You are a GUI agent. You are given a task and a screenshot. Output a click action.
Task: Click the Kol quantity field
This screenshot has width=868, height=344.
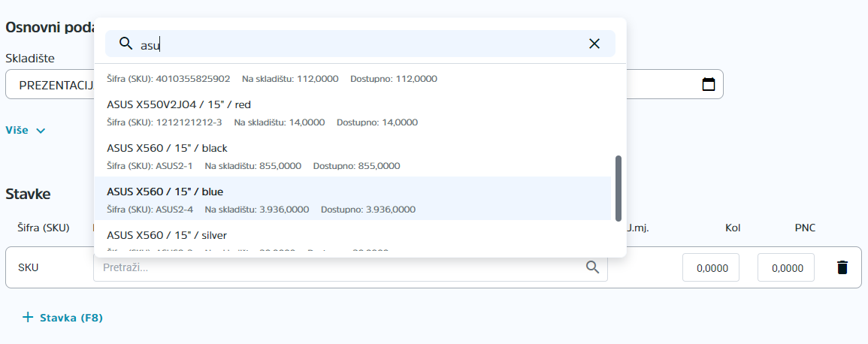coord(711,267)
